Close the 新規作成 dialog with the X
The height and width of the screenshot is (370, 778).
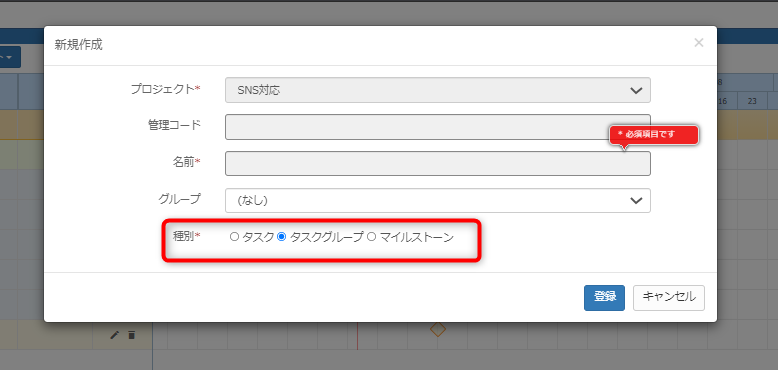tap(699, 43)
